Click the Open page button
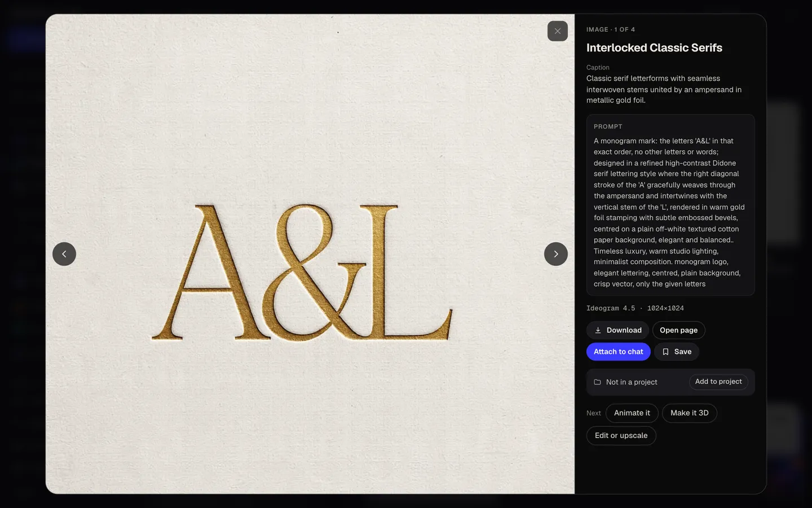The image size is (812, 508). pyautogui.click(x=678, y=330)
